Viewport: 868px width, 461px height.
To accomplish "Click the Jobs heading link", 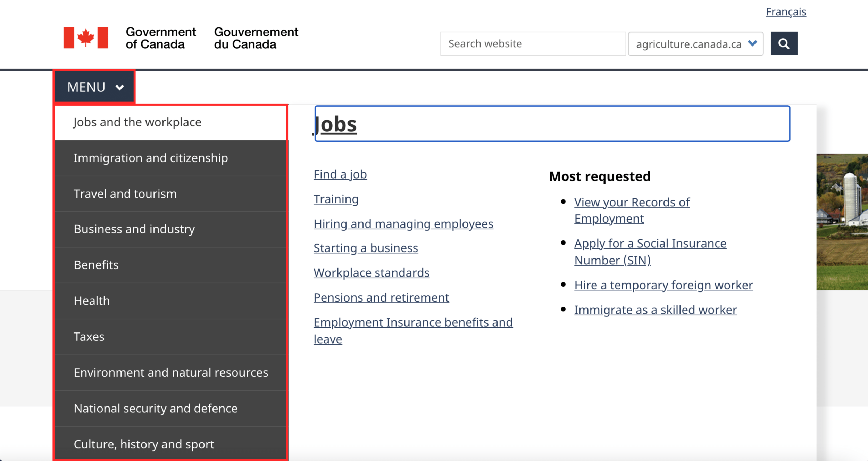I will tap(336, 124).
